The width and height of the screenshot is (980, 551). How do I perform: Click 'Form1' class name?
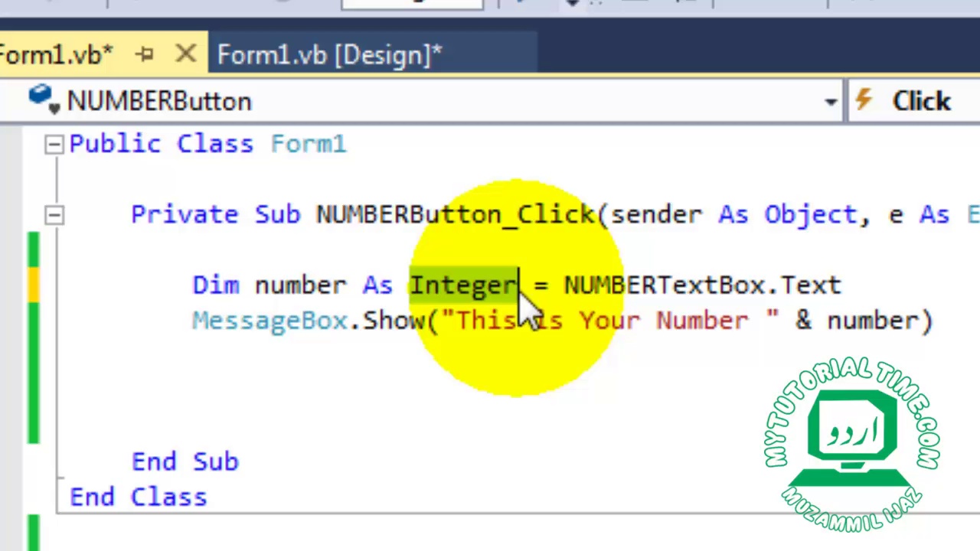click(308, 144)
